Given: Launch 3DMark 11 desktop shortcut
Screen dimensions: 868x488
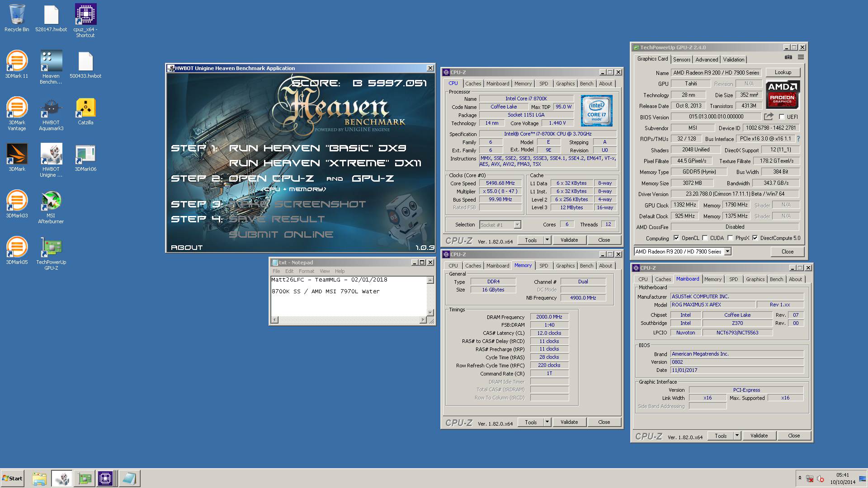Looking at the screenshot, I should pyautogui.click(x=17, y=65).
